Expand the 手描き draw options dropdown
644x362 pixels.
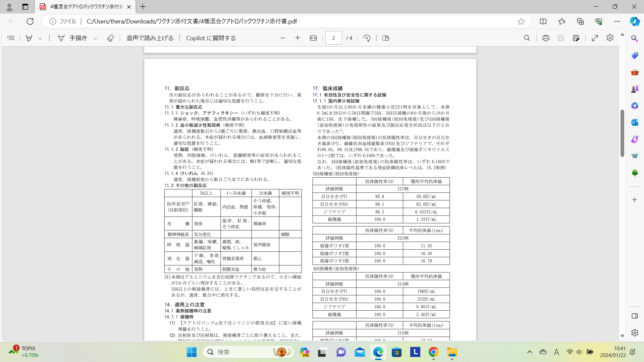coord(96,38)
